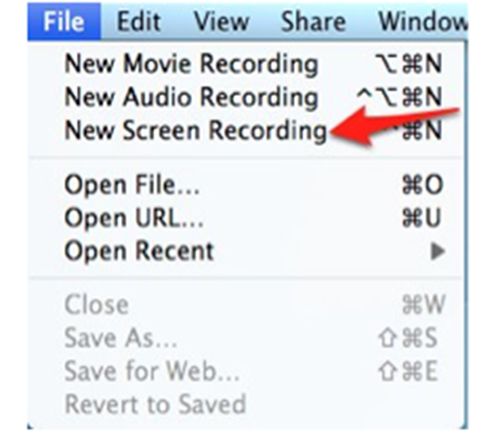Click the ⌘O shortcut beside Open File
This screenshot has height=435, width=500.
(x=422, y=185)
